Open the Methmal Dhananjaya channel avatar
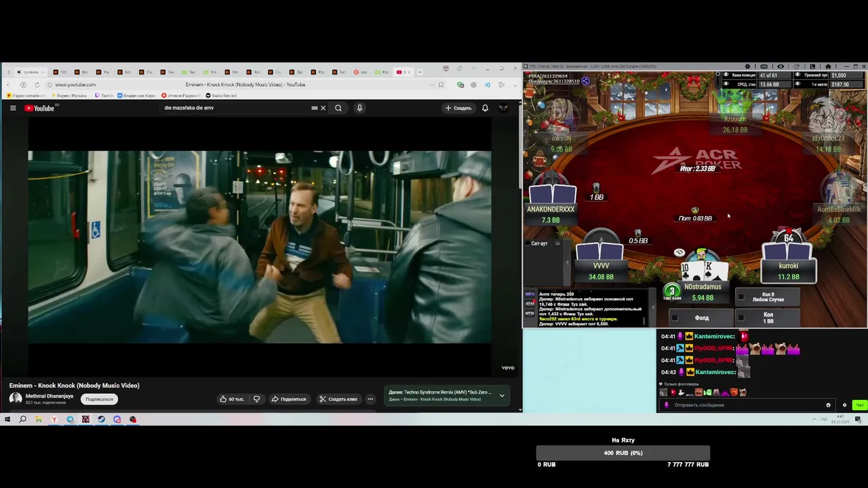The image size is (868, 488). coord(16,399)
